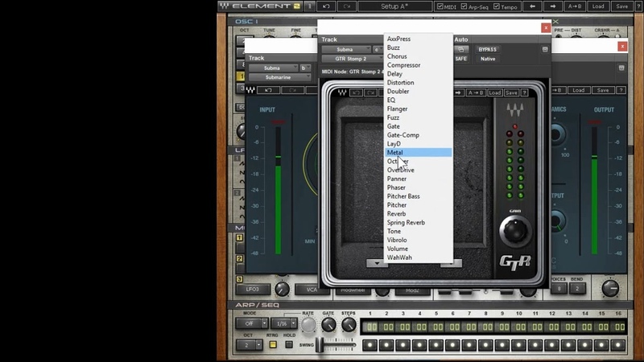Viewport: 644px width, 362px height.
Task: Toggle sequencer step 8 button
Action: [485, 345]
